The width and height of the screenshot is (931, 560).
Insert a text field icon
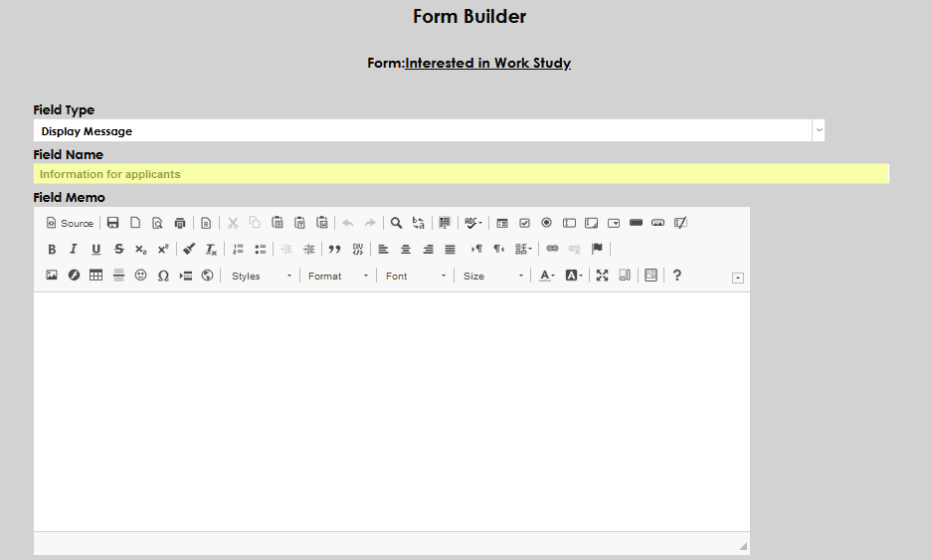[x=569, y=223]
